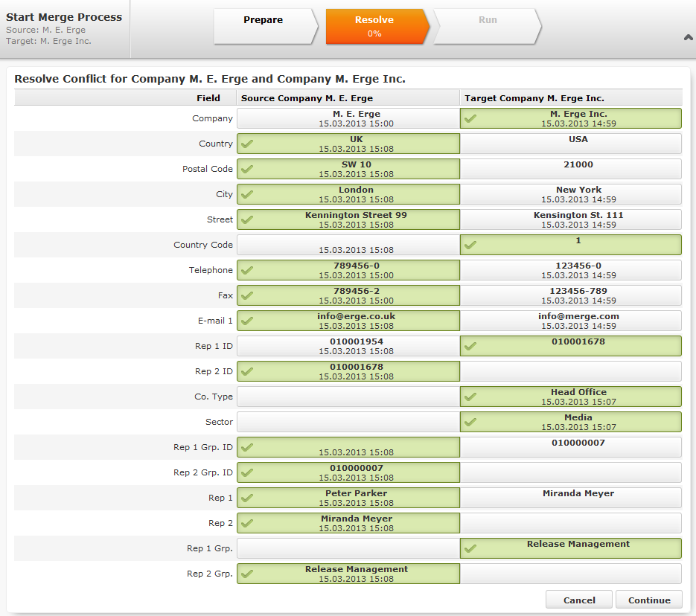Open the Prepare step
The width and height of the screenshot is (696, 616).
coord(264,26)
